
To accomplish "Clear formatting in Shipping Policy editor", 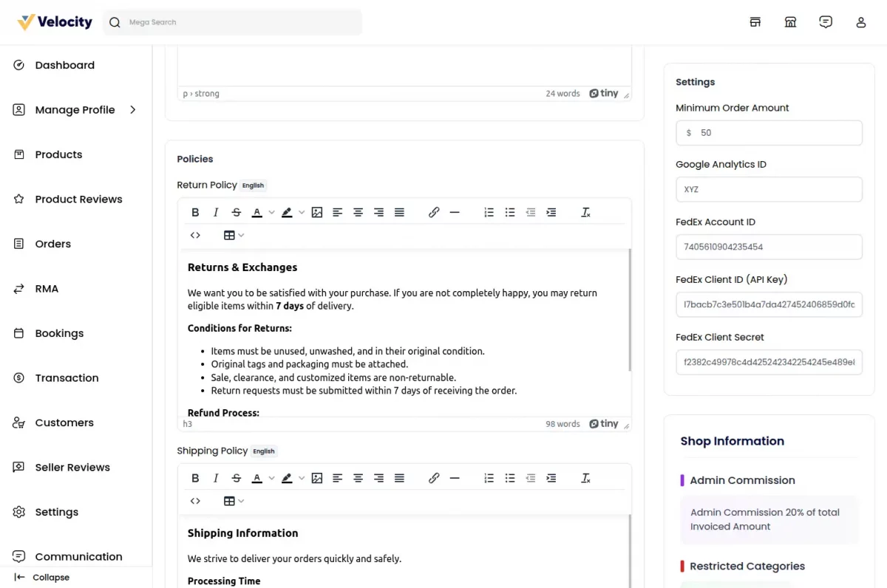I will click(x=585, y=478).
